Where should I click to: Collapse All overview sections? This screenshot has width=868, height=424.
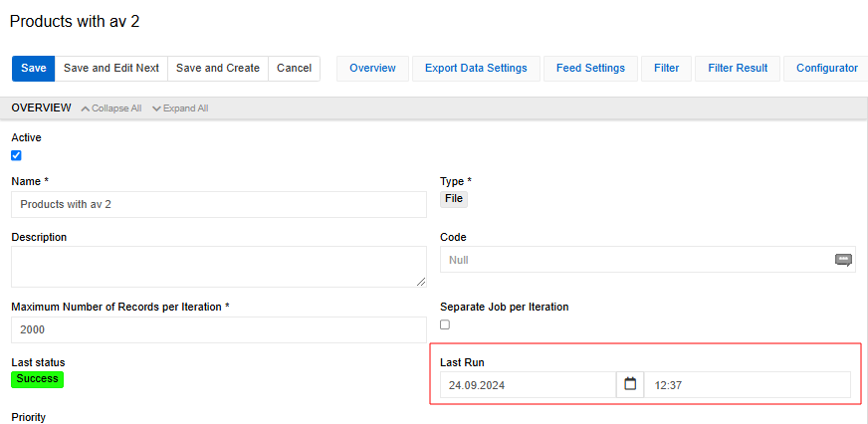(x=111, y=108)
